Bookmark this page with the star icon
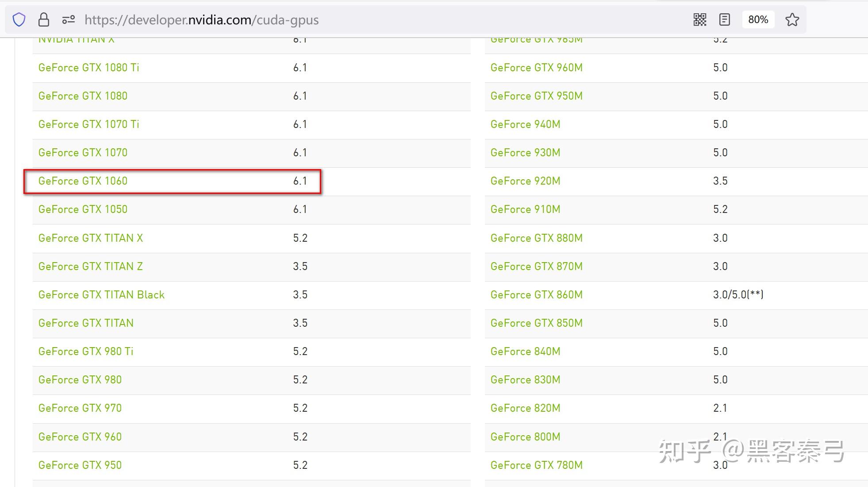Viewport: 868px width, 487px height. pyautogui.click(x=792, y=19)
